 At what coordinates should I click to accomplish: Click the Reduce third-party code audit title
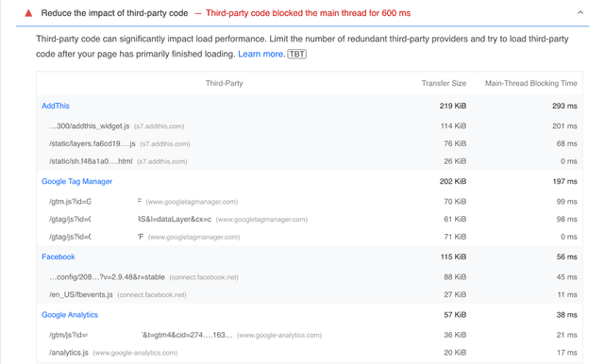click(114, 13)
